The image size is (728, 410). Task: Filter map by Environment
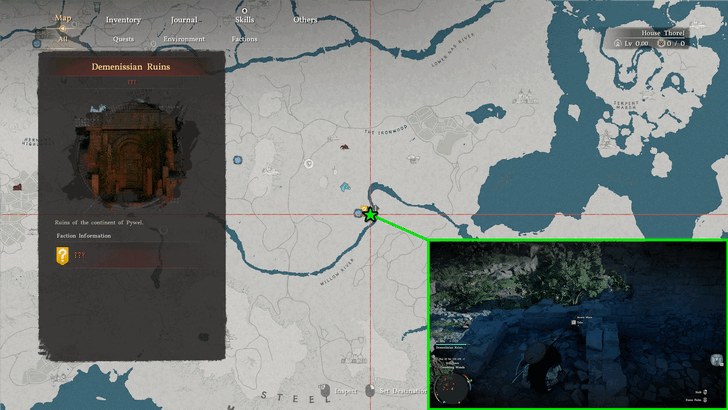tap(184, 40)
